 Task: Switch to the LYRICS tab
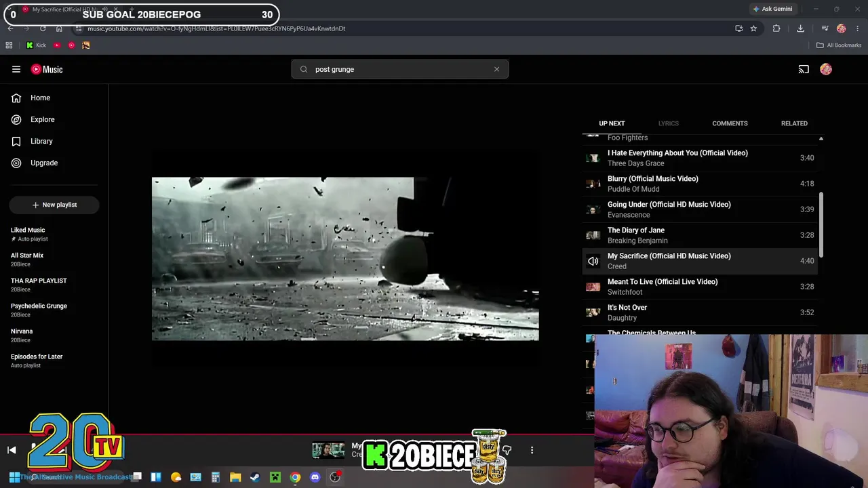[668, 123]
